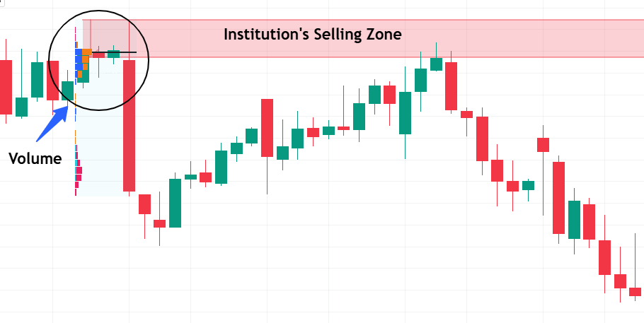Click the "Institution's Selling Zone" label
644x323 pixels.
[x=312, y=34]
